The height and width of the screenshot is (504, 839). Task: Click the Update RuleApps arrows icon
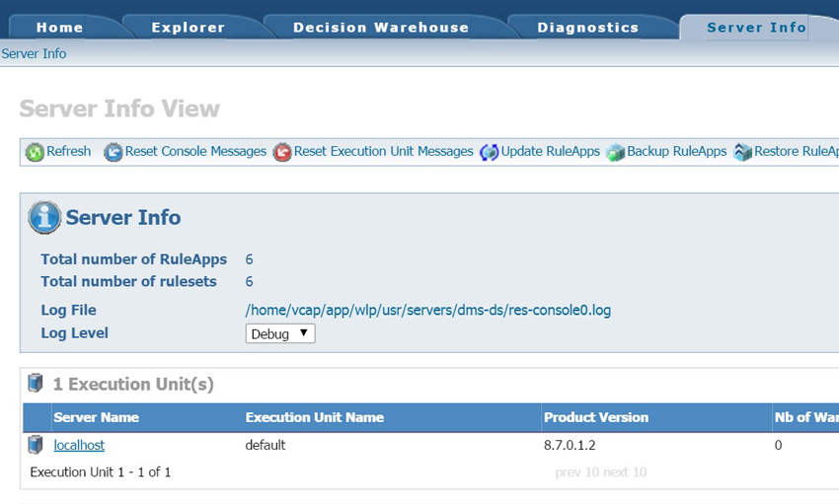point(489,152)
